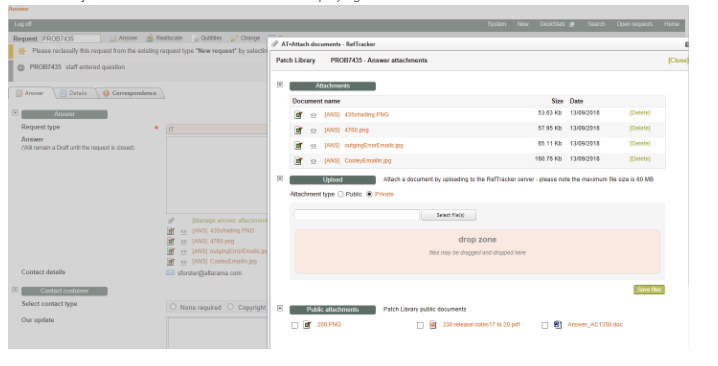Collapse the Contact customer section
This screenshot has width=718, height=366.
[15, 290]
